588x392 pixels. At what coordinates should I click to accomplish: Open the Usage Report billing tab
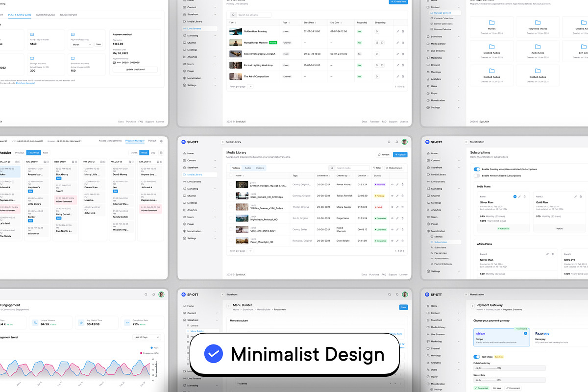pos(69,15)
